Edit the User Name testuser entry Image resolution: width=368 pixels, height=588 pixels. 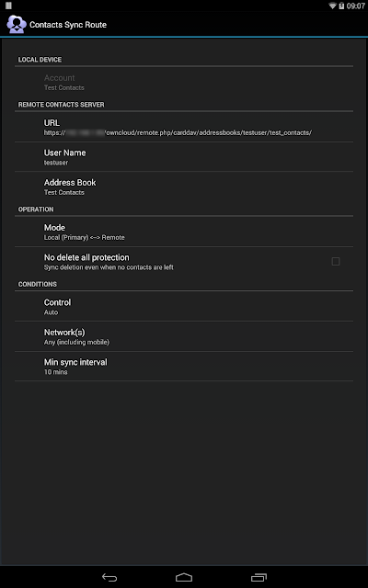click(184, 157)
